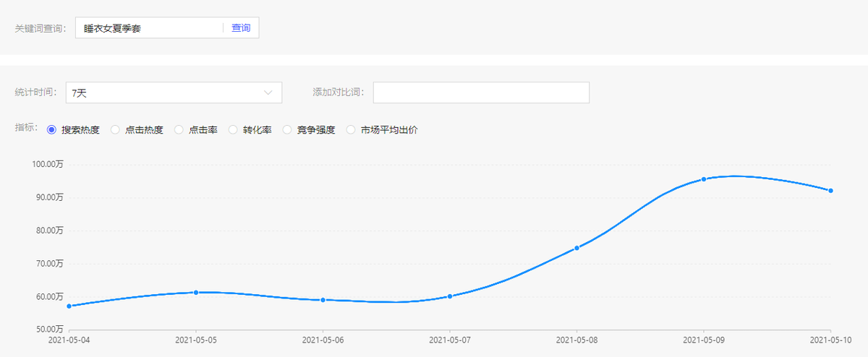868x357 pixels.
Task: Select the 市场平均出价 radio button
Action: click(351, 130)
